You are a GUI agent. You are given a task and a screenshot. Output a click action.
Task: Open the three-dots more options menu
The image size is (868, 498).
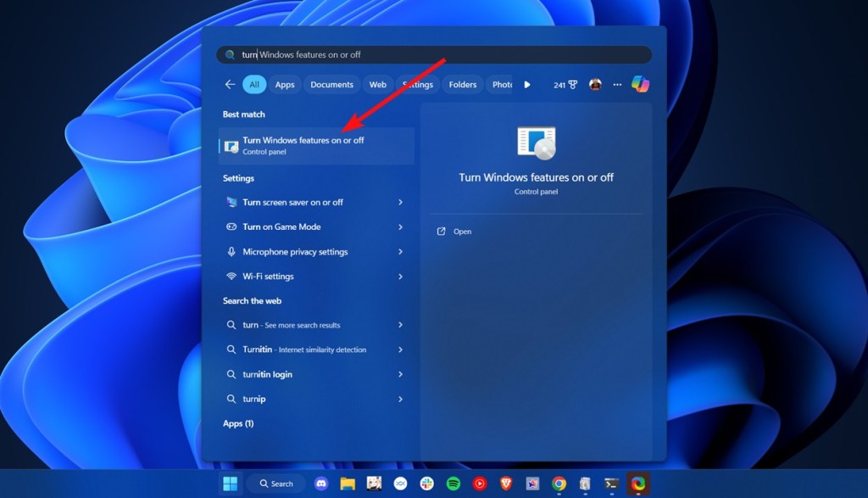click(617, 84)
